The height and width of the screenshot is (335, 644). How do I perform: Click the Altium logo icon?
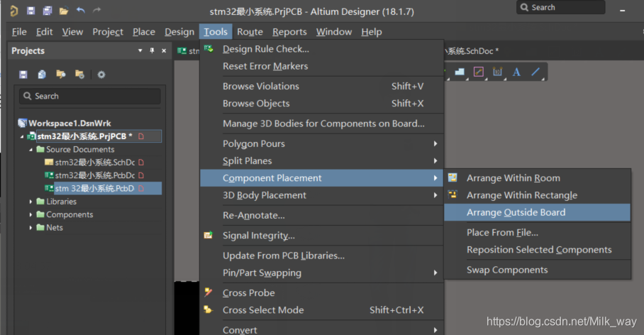click(x=14, y=11)
